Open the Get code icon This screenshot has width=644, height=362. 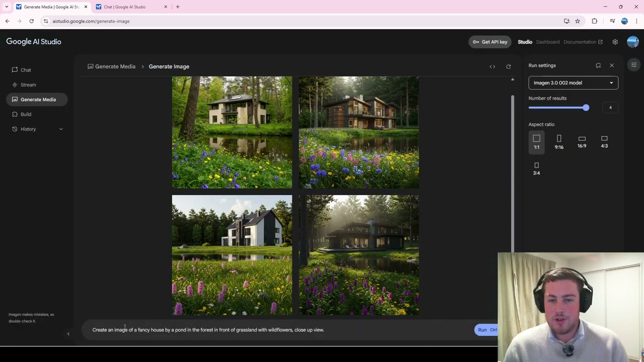(x=493, y=66)
